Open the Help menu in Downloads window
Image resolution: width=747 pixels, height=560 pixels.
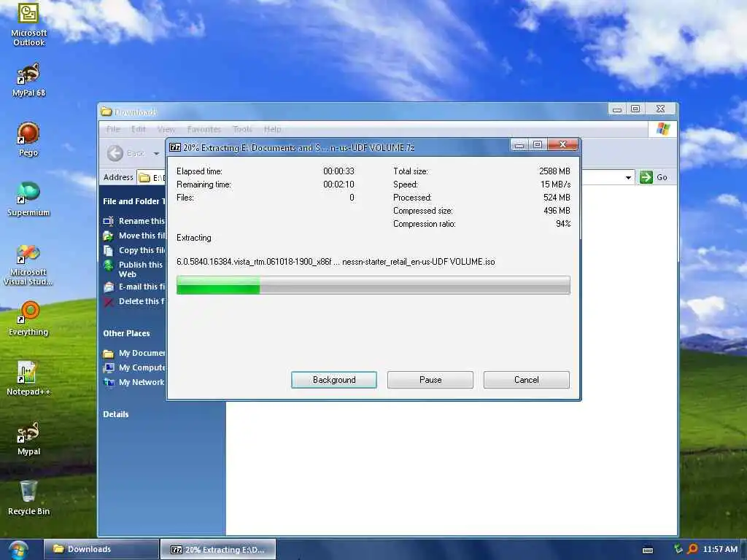click(272, 129)
